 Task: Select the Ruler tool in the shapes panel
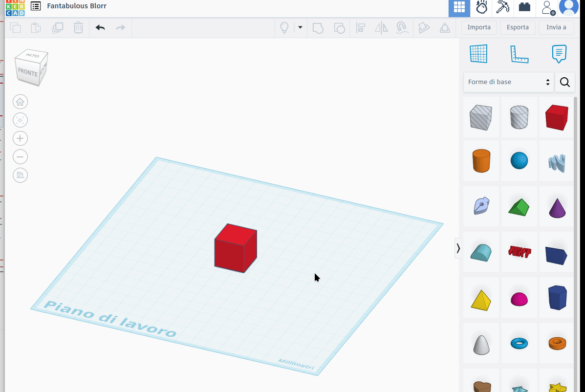click(x=519, y=54)
